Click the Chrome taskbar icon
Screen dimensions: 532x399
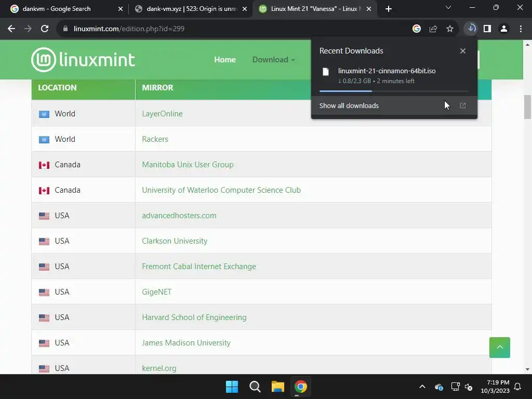(301, 387)
